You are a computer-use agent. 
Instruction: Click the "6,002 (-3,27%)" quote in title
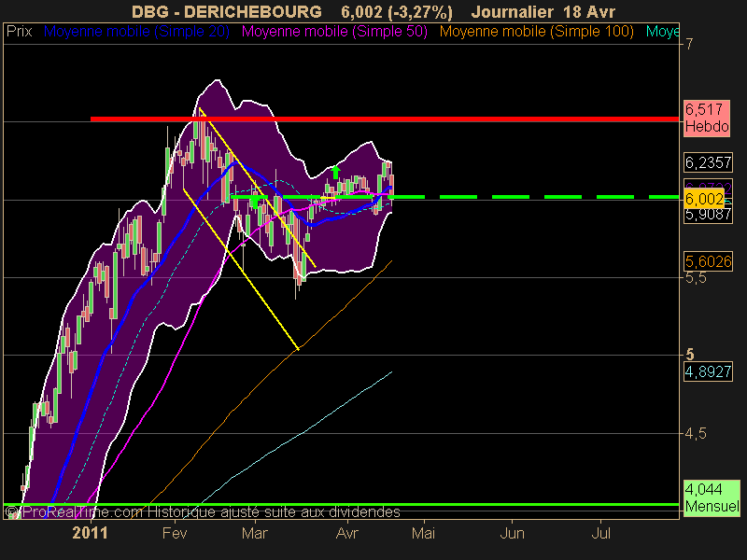(x=397, y=11)
